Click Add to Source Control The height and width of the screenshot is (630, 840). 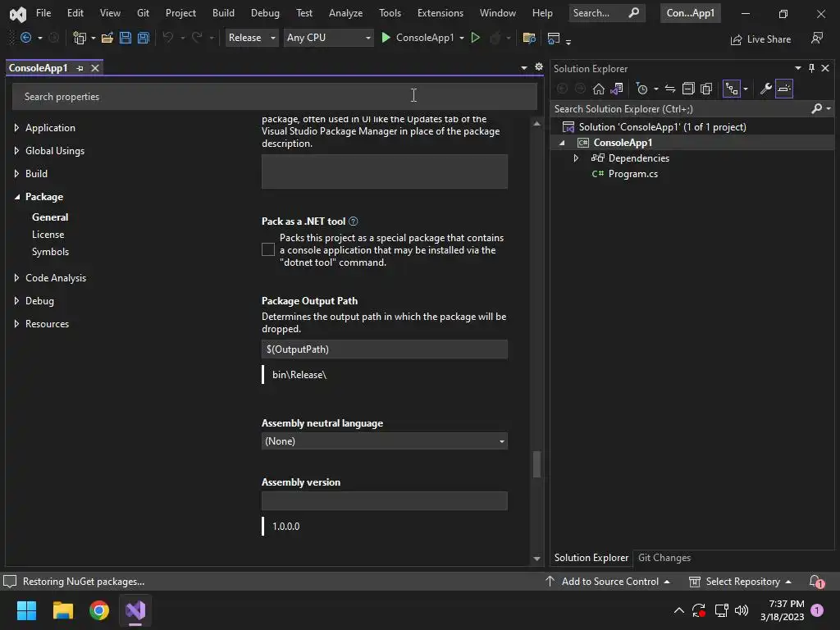click(609, 582)
